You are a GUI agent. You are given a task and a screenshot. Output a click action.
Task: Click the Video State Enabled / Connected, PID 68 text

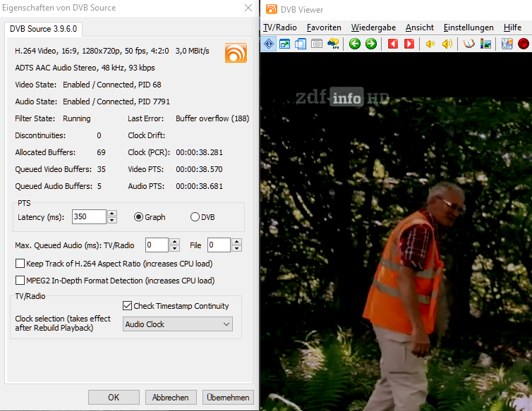coord(112,85)
